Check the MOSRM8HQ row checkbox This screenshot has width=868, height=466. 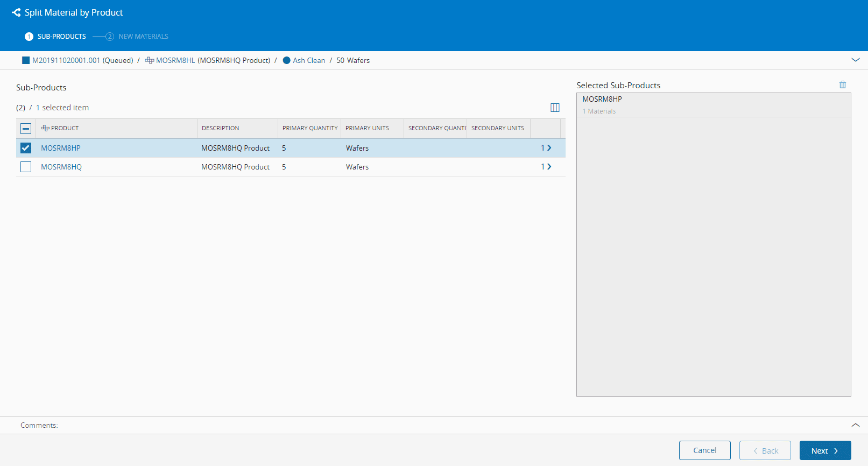26,167
